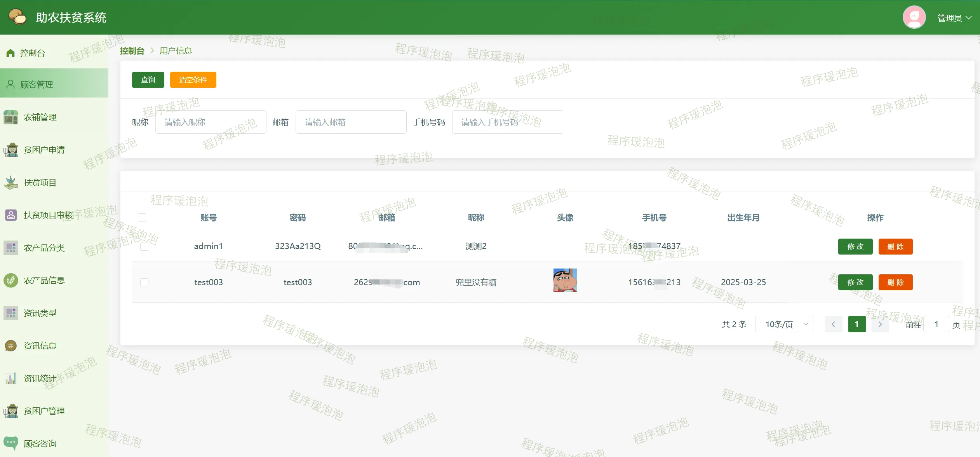
Task: Open 顾客管理 in the sidebar menu
Action: tap(37, 84)
